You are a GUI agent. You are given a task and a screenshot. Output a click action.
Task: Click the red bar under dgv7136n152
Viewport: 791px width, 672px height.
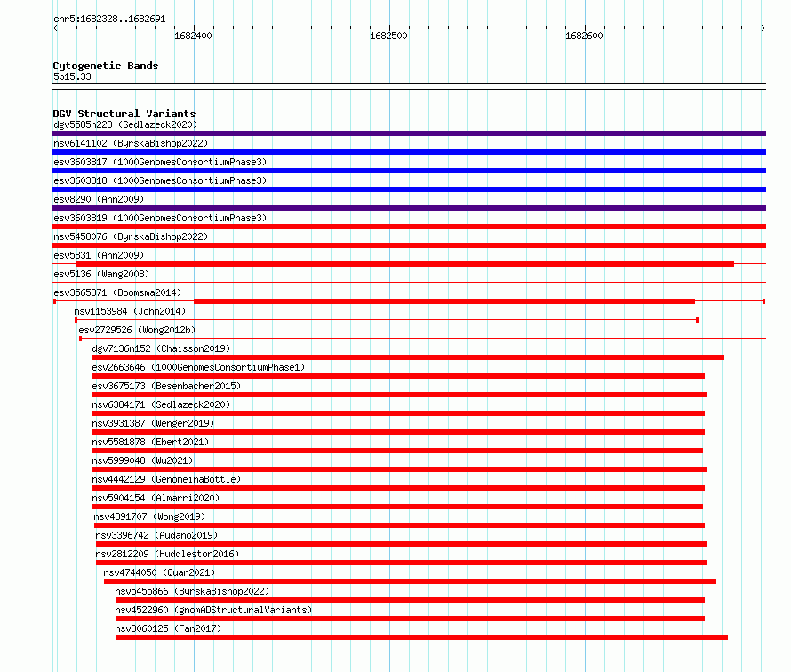408,357
